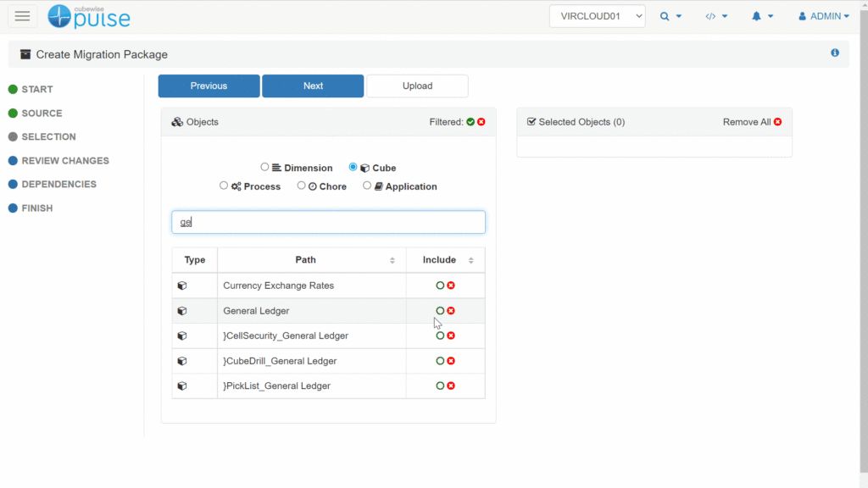
Task: Open the DEPENDENCIES step in sidebar
Action: pyautogui.click(x=58, y=184)
